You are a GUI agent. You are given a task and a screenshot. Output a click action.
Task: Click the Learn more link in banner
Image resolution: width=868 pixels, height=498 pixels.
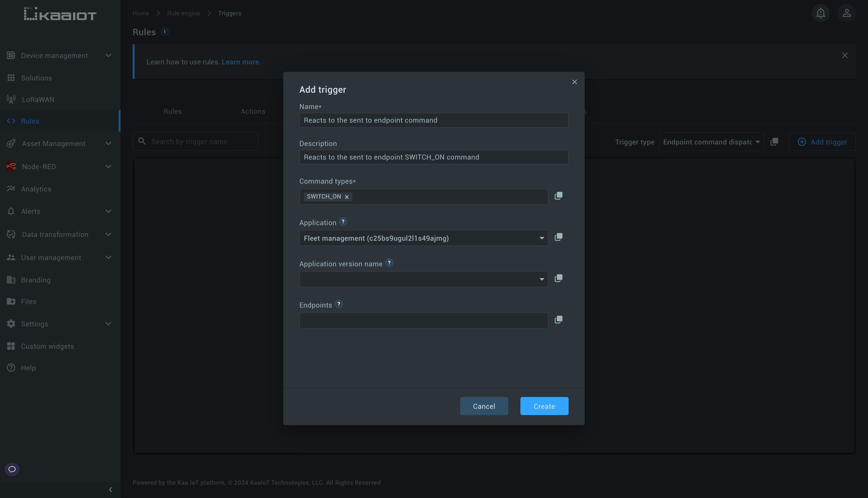click(x=241, y=61)
